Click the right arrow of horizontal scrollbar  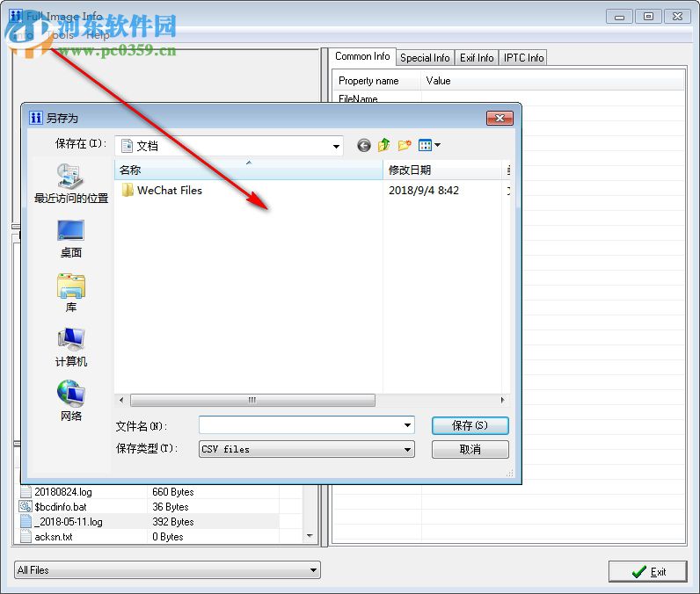pos(503,400)
